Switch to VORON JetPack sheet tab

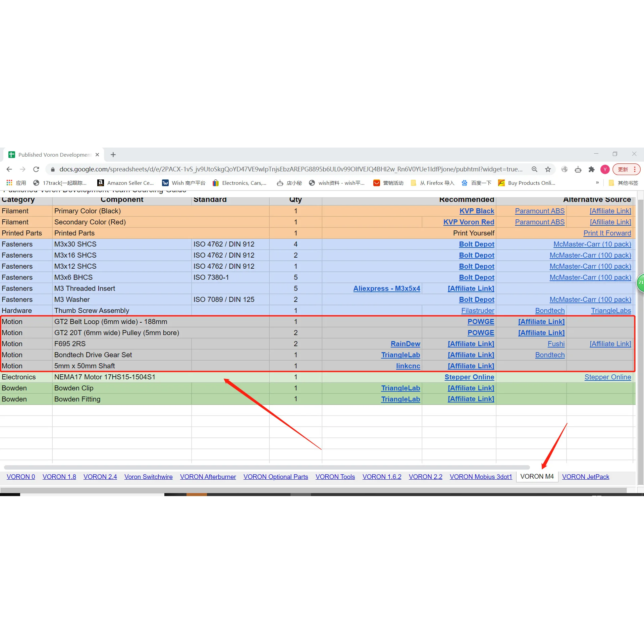(x=585, y=477)
